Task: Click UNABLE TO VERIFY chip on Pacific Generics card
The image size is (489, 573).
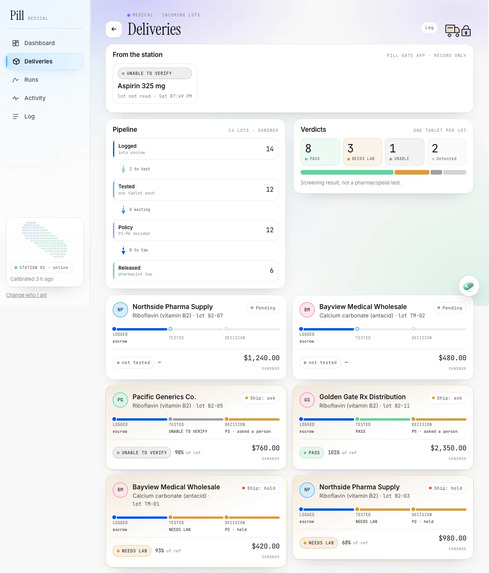Action: 142,453
